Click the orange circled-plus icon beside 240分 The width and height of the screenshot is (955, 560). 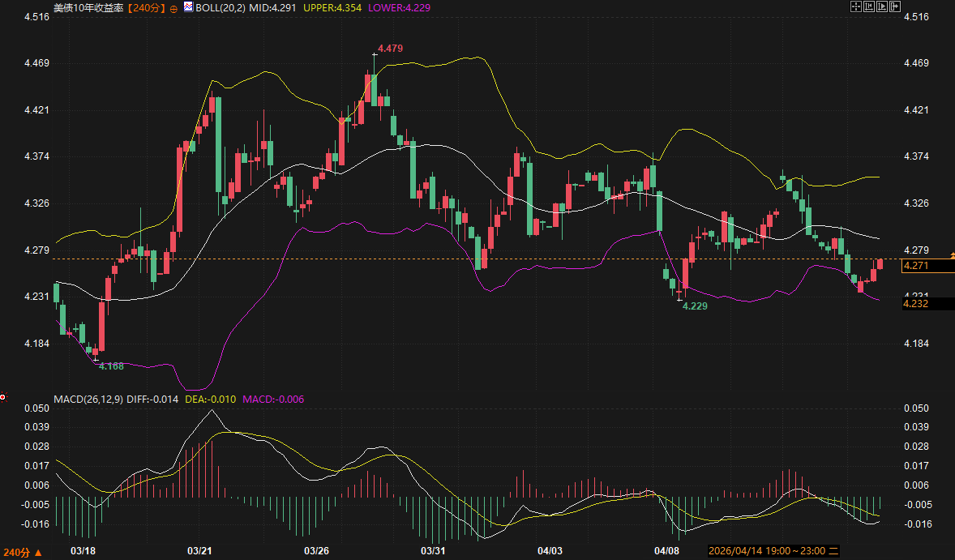[x=173, y=7]
